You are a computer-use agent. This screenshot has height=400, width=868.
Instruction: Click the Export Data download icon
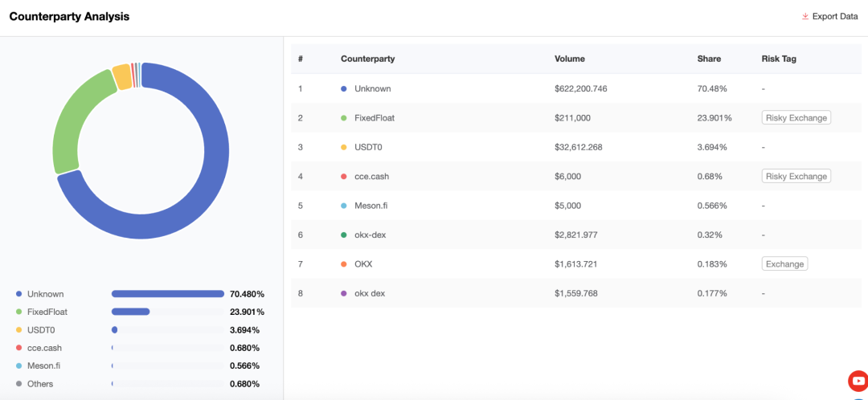tap(805, 17)
